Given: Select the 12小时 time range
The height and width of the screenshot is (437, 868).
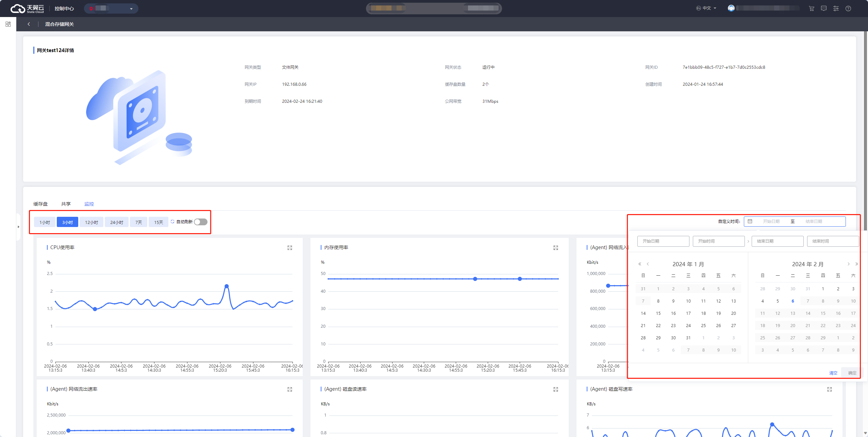Looking at the screenshot, I should click(x=91, y=222).
